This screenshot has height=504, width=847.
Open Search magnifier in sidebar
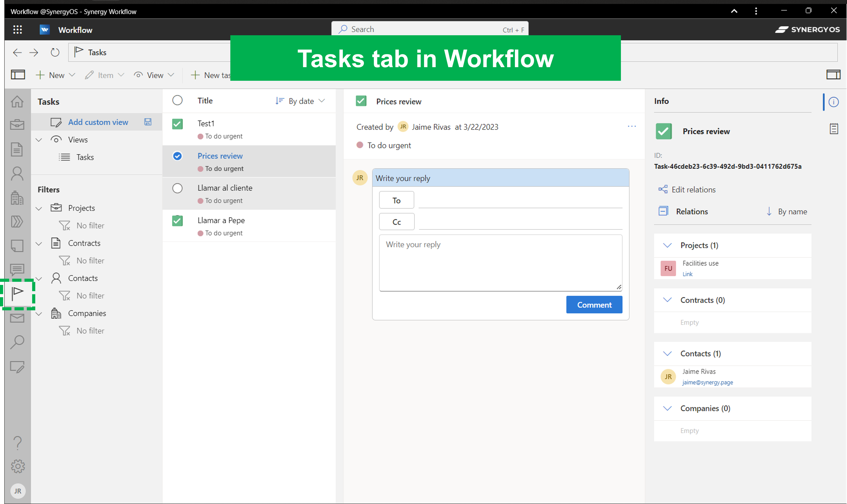click(17, 342)
